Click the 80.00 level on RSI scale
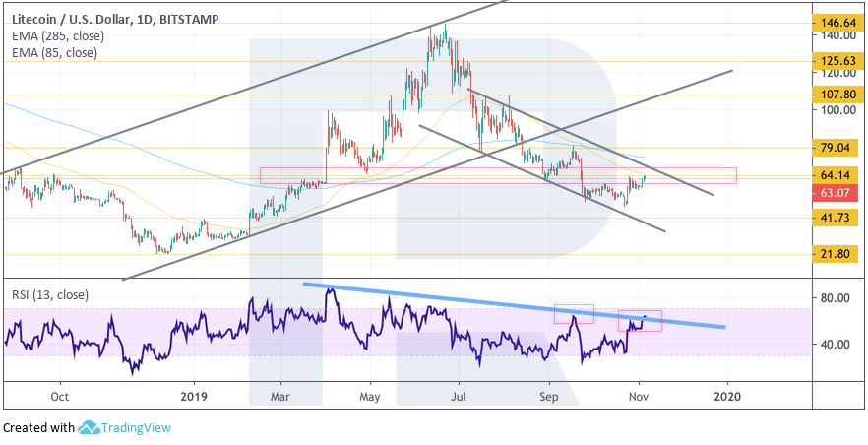This screenshot has width=868, height=445. (837, 297)
